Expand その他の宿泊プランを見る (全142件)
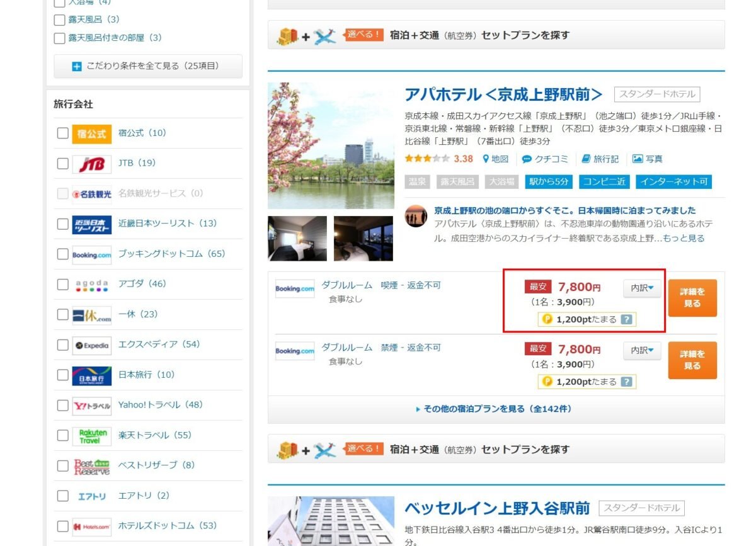The image size is (756, 546). (496, 409)
